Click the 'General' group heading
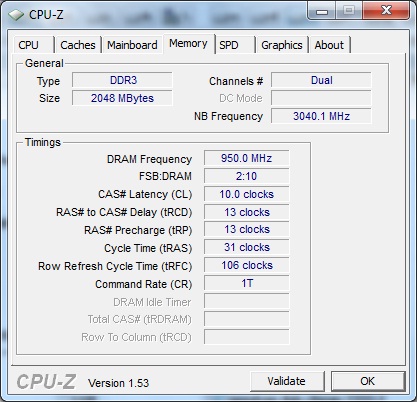Viewport: 417px width, 402px height. [44, 63]
